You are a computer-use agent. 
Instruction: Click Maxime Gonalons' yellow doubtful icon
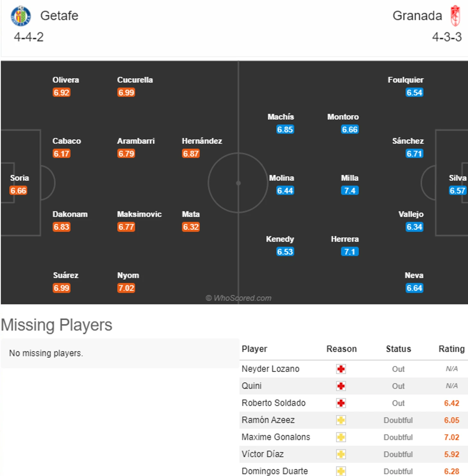341,437
